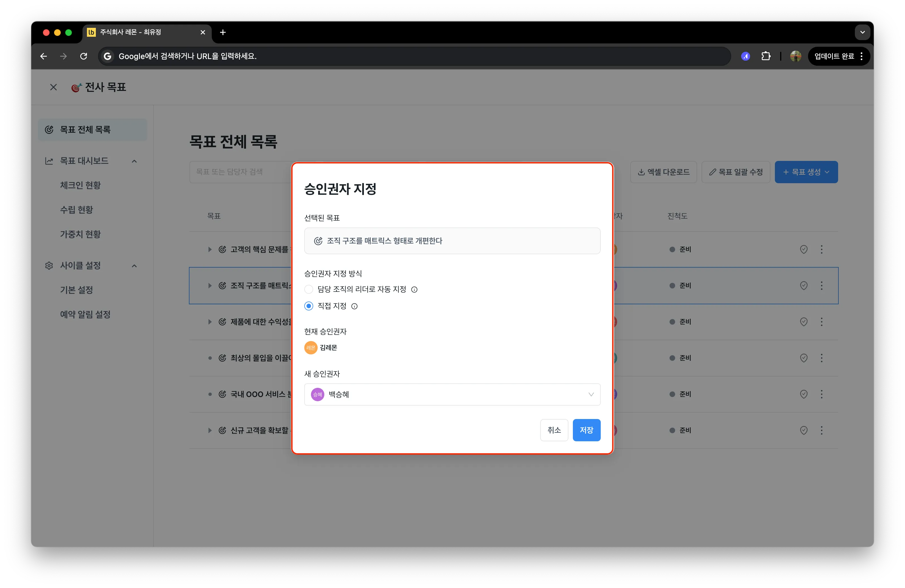Open 가중치 현황 in sidebar
Image resolution: width=905 pixels, height=588 pixels.
point(80,234)
